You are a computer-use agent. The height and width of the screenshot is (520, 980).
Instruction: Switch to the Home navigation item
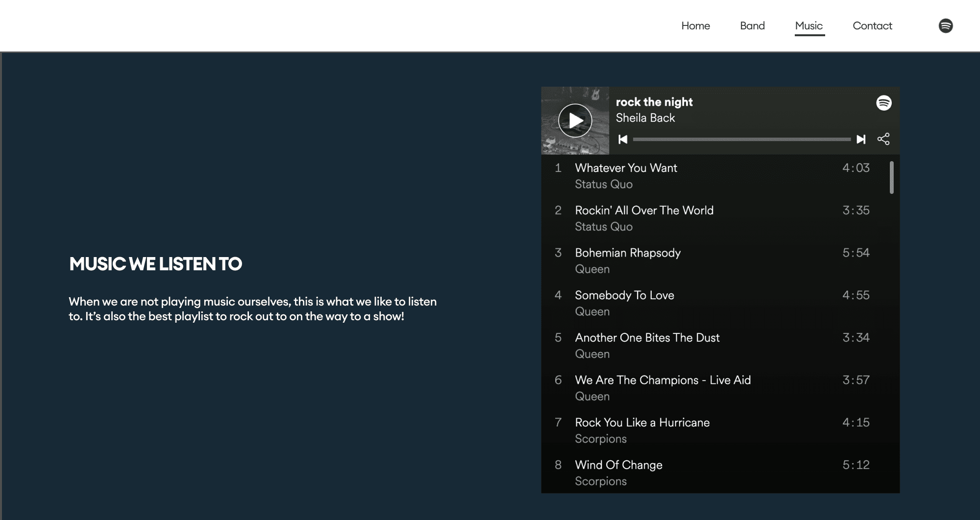pos(696,25)
